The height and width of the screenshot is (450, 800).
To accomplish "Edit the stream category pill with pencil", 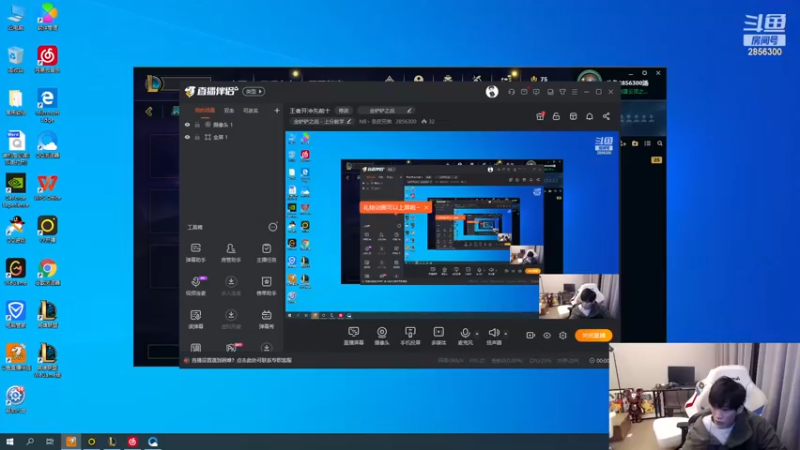I will [385, 110].
